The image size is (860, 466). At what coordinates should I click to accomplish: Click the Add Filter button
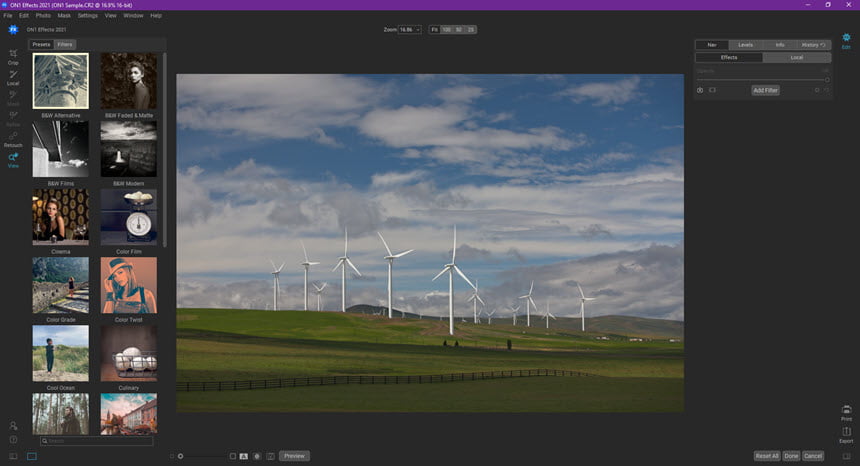click(x=765, y=90)
